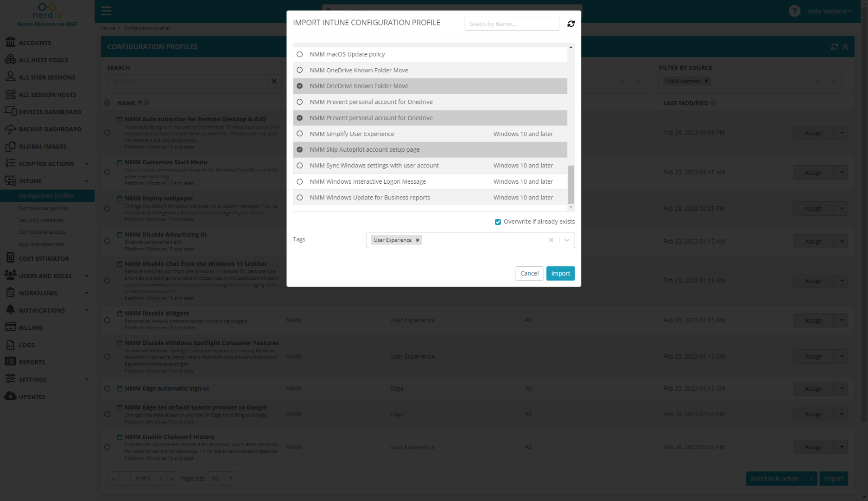The width and height of the screenshot is (868, 501).
Task: Open the Gido Veekens user menu
Action: point(829,11)
